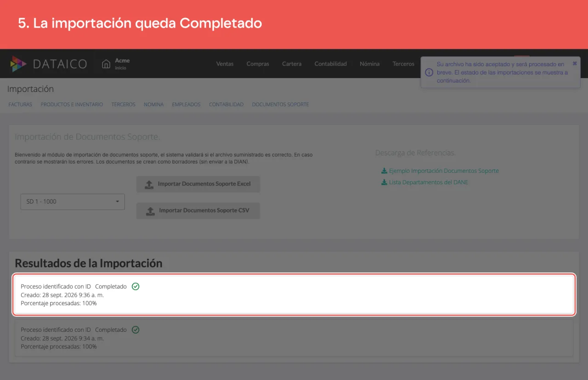Download Ejemplo Importación Documentos Soporte
588x380 pixels.
tap(444, 171)
